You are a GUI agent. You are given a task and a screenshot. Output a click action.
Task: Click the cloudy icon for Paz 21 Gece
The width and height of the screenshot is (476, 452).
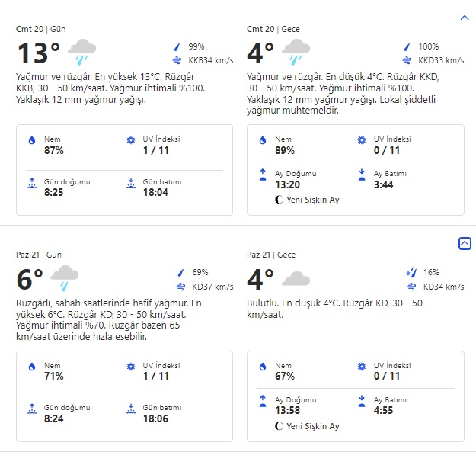click(296, 279)
